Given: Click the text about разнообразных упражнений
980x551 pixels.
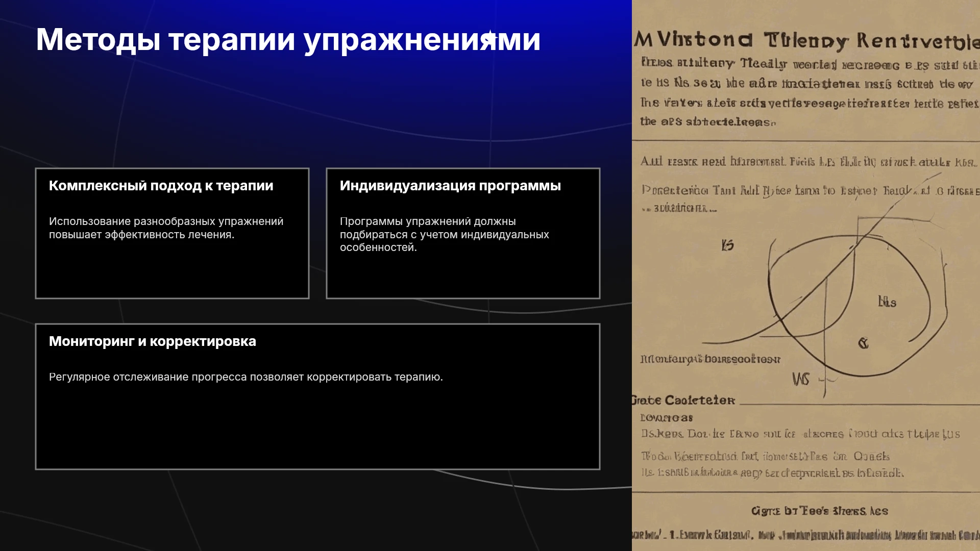Looking at the screenshot, I should pyautogui.click(x=166, y=228).
